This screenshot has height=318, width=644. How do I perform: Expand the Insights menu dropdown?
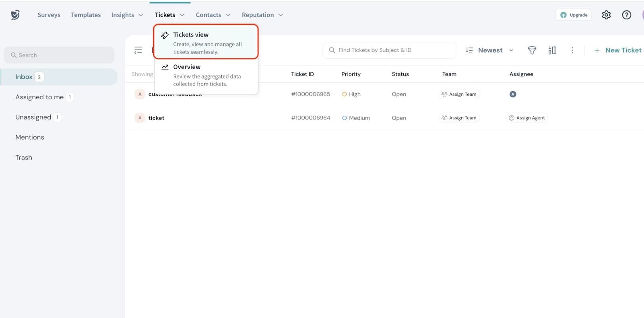127,15
